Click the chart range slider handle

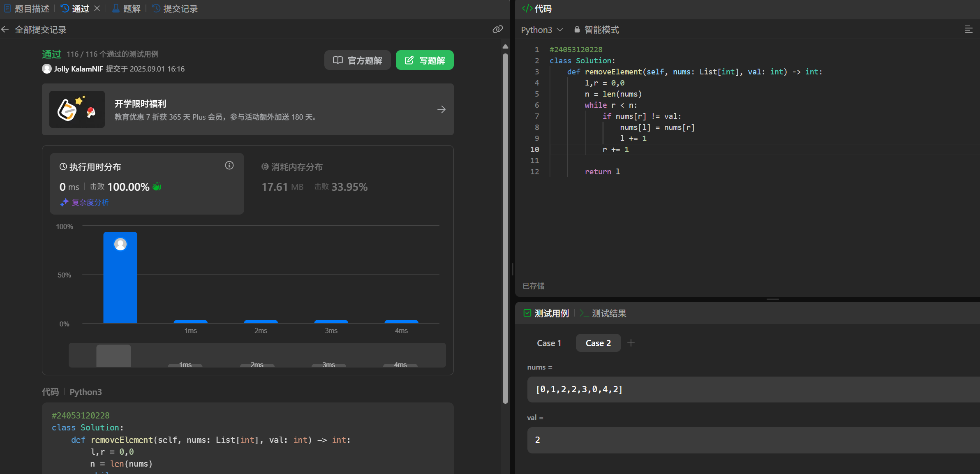113,356
